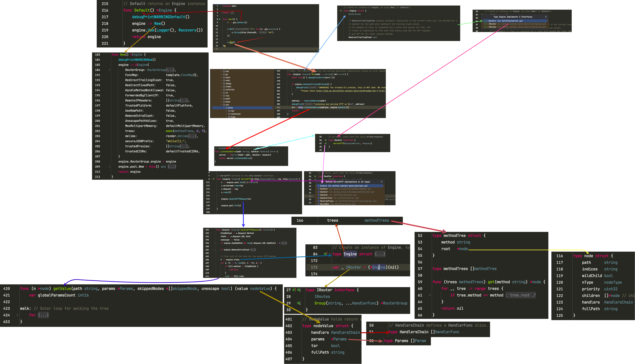This screenshot has height=364, width=635.
Task: Select ReverseProxy in the implementations list
Action: (327, 201)
